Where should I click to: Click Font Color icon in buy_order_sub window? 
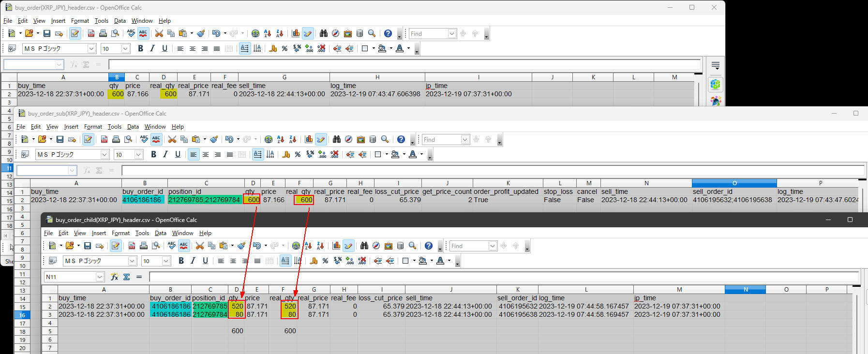click(413, 154)
